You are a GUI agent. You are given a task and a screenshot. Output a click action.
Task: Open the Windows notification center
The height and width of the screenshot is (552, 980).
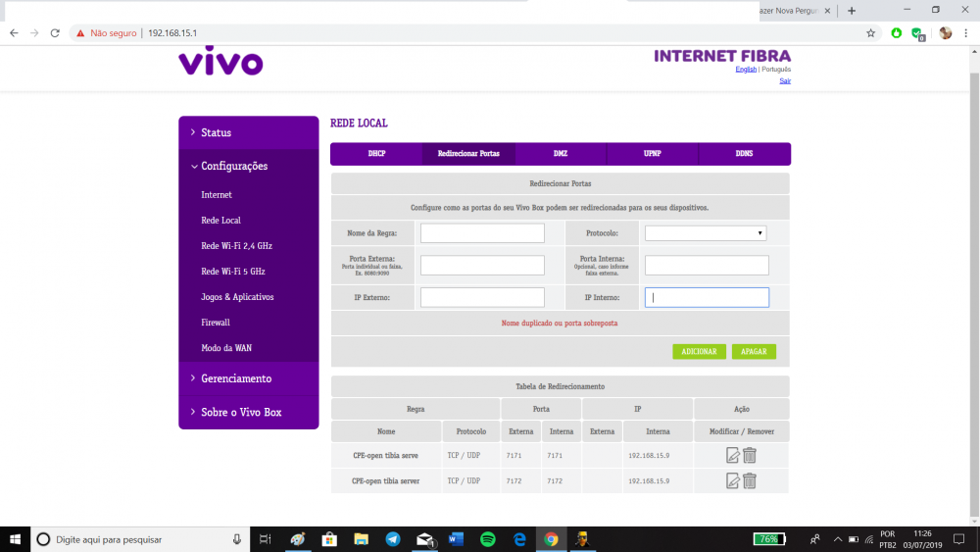point(958,539)
